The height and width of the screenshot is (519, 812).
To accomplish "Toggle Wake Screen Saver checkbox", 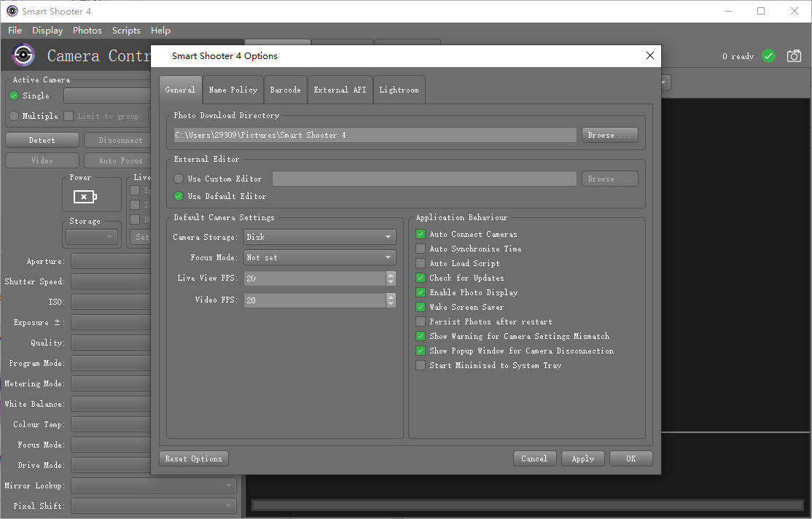I will click(x=421, y=307).
